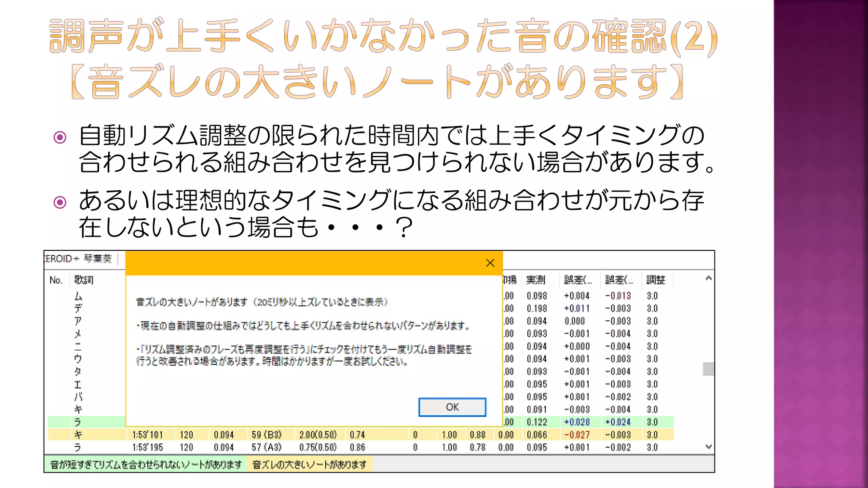
Task: Click the timestamp cell 1:53'195
Action: [147, 448]
